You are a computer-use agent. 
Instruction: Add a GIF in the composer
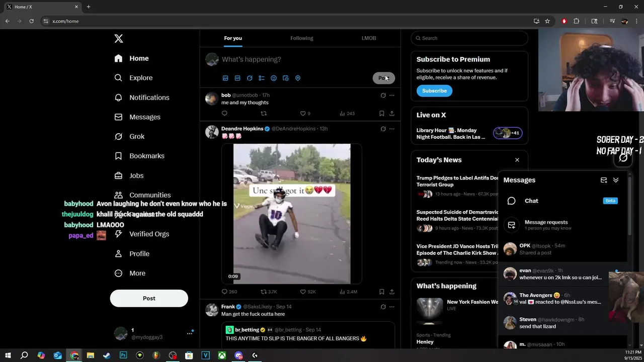(x=237, y=78)
